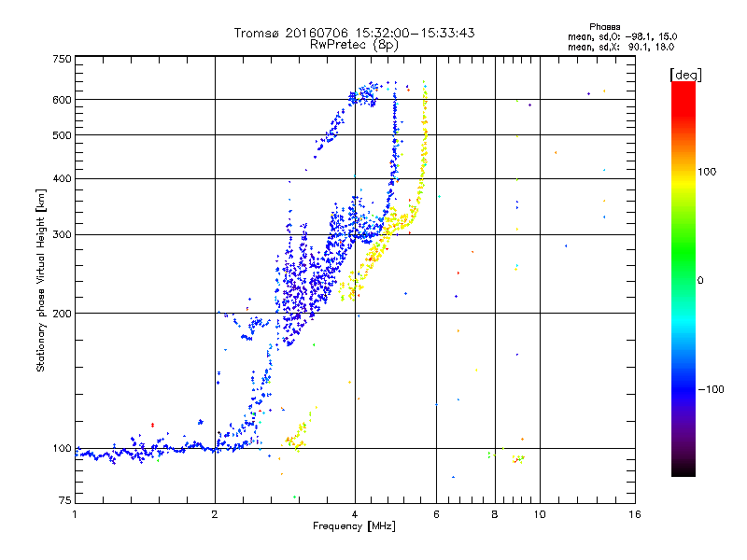Click the y-axis tick label "200"
The image size is (747, 560).
click(62, 314)
